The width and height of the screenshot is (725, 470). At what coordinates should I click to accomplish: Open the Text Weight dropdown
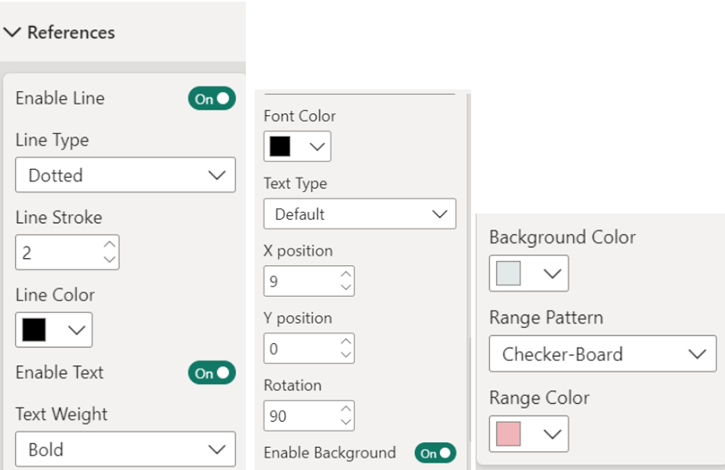[x=125, y=450]
